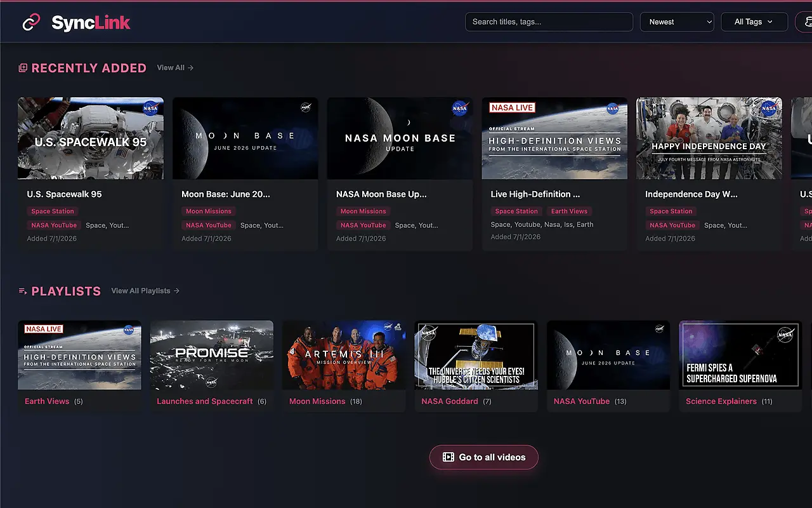
Task: Click the Playlists section icon
Action: [x=23, y=291]
